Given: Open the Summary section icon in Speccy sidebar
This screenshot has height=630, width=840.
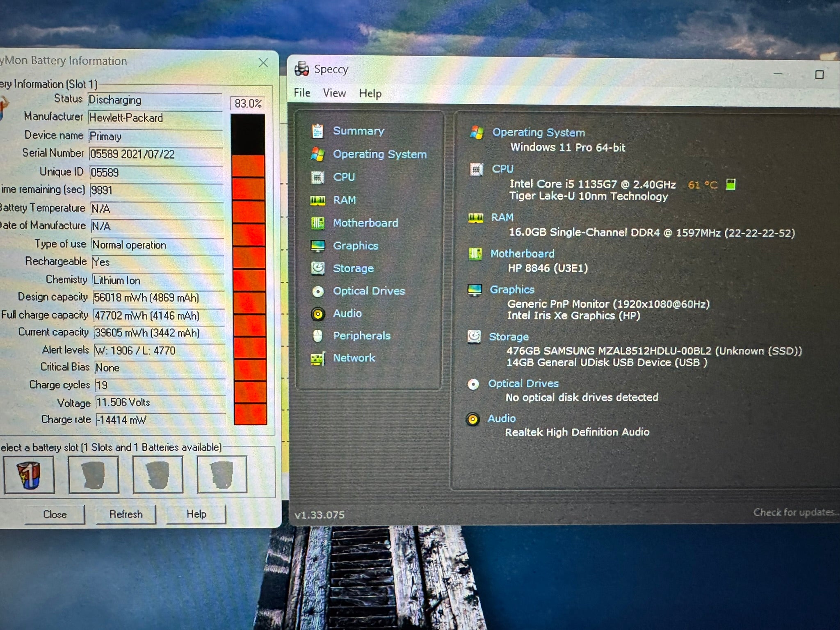Looking at the screenshot, I should (317, 131).
